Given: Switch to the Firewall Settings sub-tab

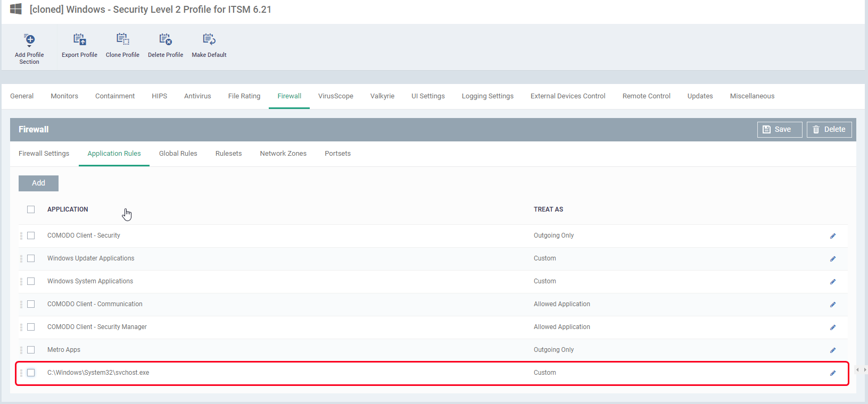Looking at the screenshot, I should pyautogui.click(x=44, y=154).
